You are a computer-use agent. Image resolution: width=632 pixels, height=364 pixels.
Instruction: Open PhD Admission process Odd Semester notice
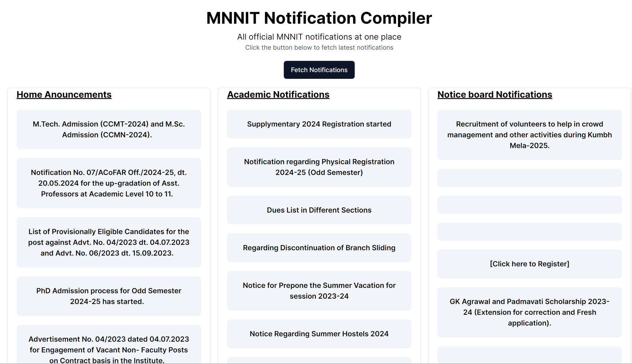109,296
